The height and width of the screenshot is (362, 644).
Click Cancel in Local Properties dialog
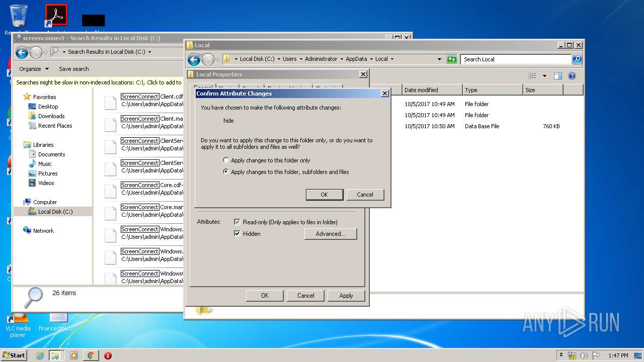click(x=305, y=296)
